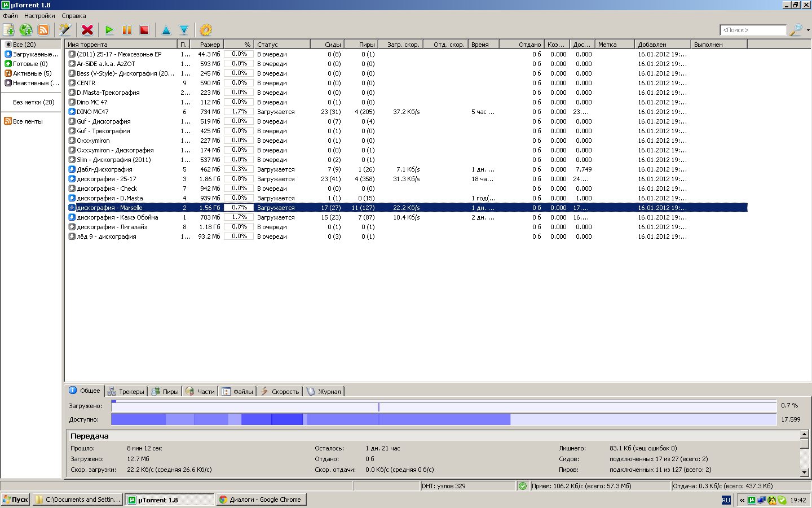Click the red Stop torrent icon

[144, 30]
